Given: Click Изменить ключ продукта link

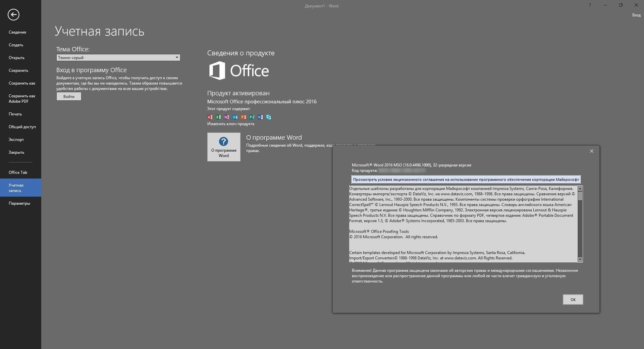Looking at the screenshot, I should (x=230, y=124).
